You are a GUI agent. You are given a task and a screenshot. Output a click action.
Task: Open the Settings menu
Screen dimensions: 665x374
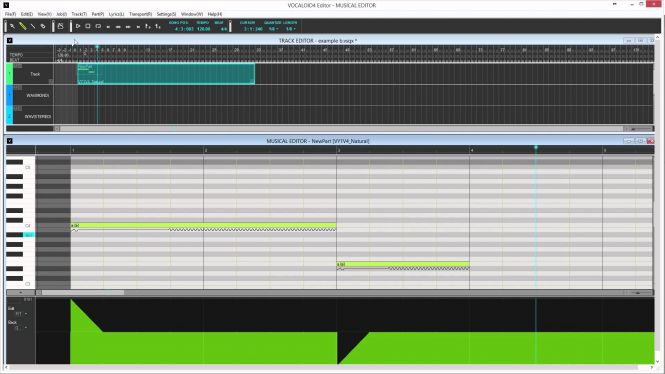point(166,14)
